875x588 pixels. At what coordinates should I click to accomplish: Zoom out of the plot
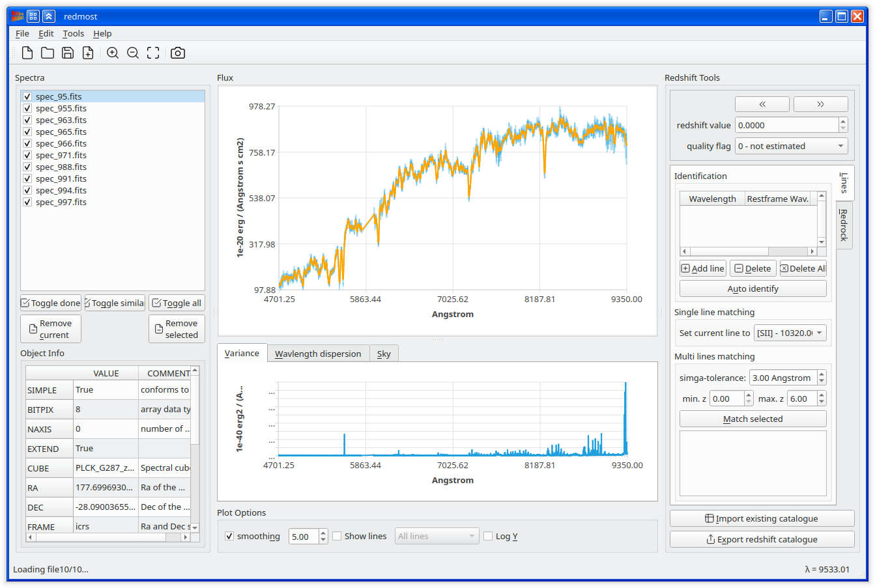[x=133, y=53]
